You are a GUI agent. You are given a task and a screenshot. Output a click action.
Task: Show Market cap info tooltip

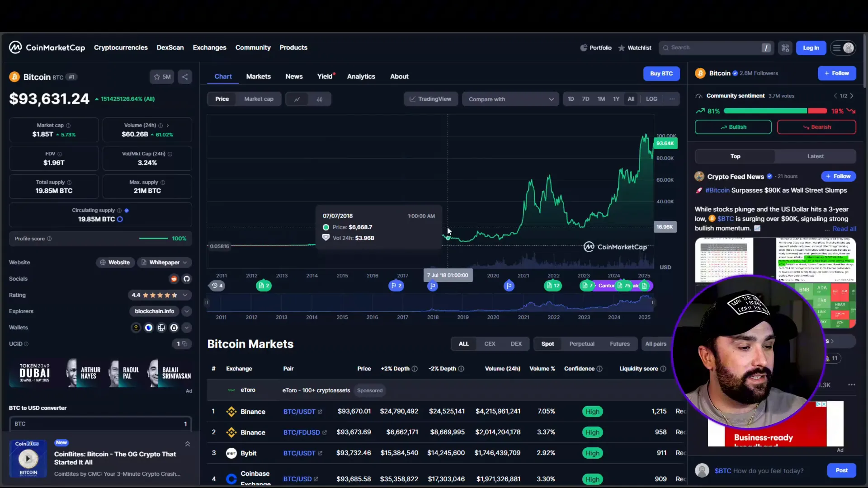pos(68,126)
